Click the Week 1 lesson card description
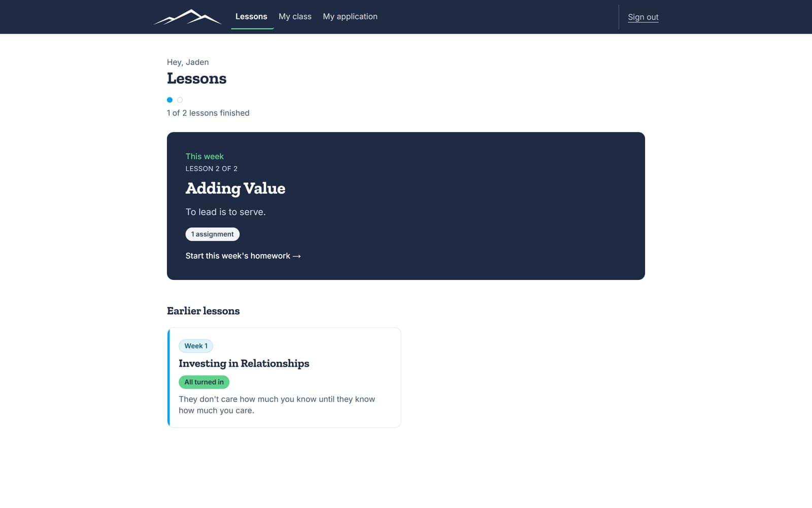The image size is (812, 508). coord(277,405)
